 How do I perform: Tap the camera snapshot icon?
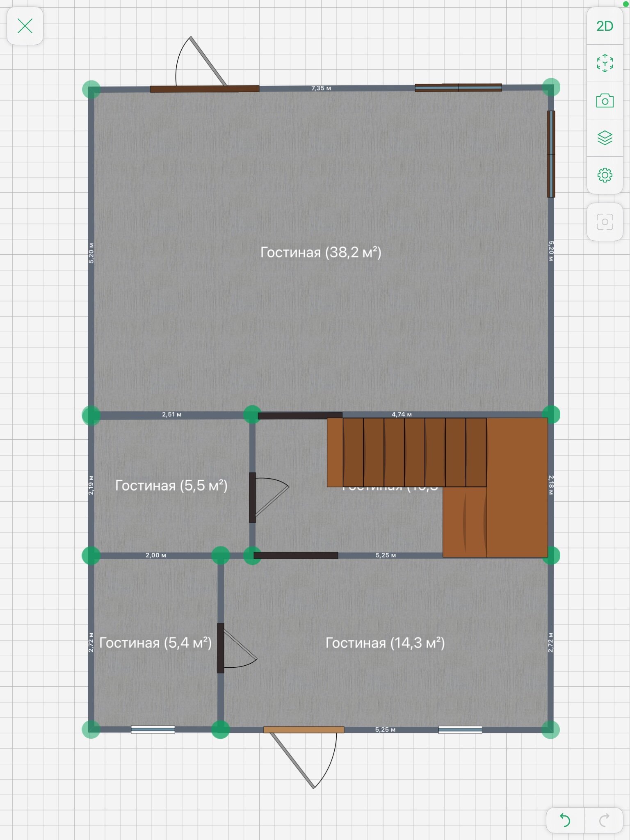point(605,100)
